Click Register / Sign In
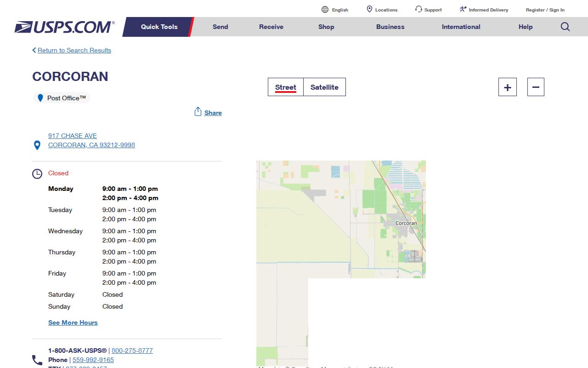Viewport: 588px width, 368px height. click(x=545, y=10)
